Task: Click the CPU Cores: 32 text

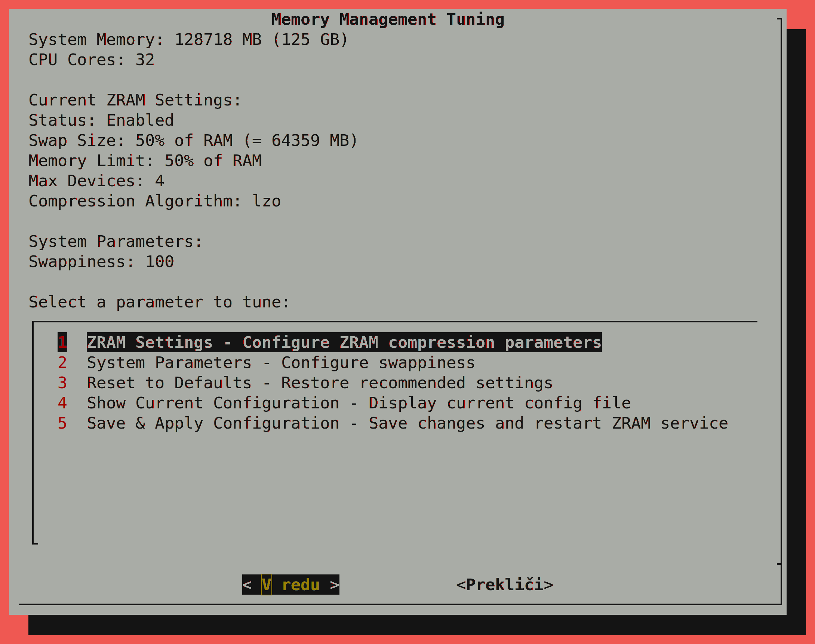Action: [x=92, y=60]
